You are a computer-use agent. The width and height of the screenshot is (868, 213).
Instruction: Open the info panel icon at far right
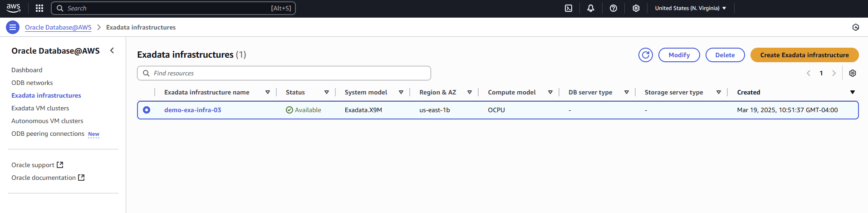856,27
